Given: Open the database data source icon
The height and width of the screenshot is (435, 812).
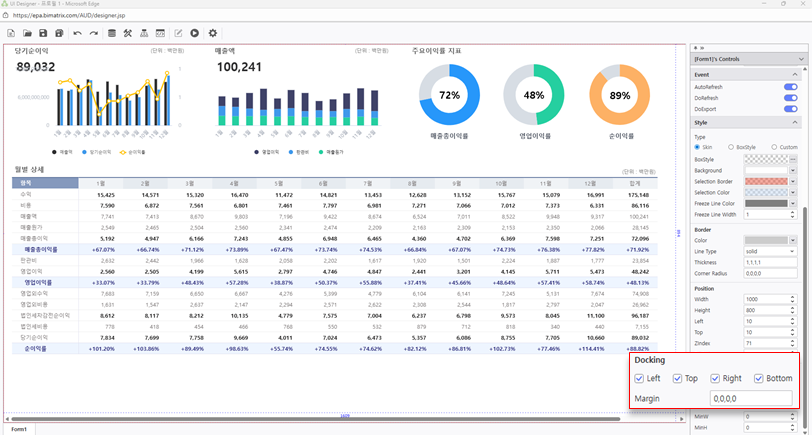Looking at the screenshot, I should pos(112,34).
